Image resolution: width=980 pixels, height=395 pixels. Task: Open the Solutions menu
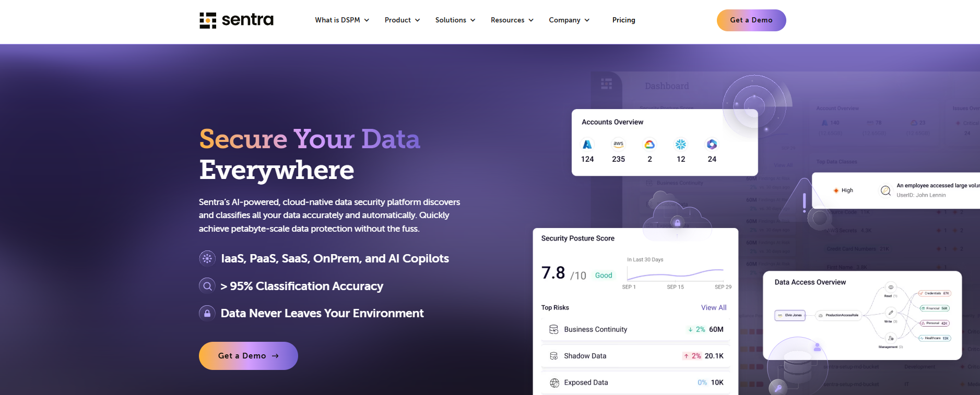tap(455, 20)
